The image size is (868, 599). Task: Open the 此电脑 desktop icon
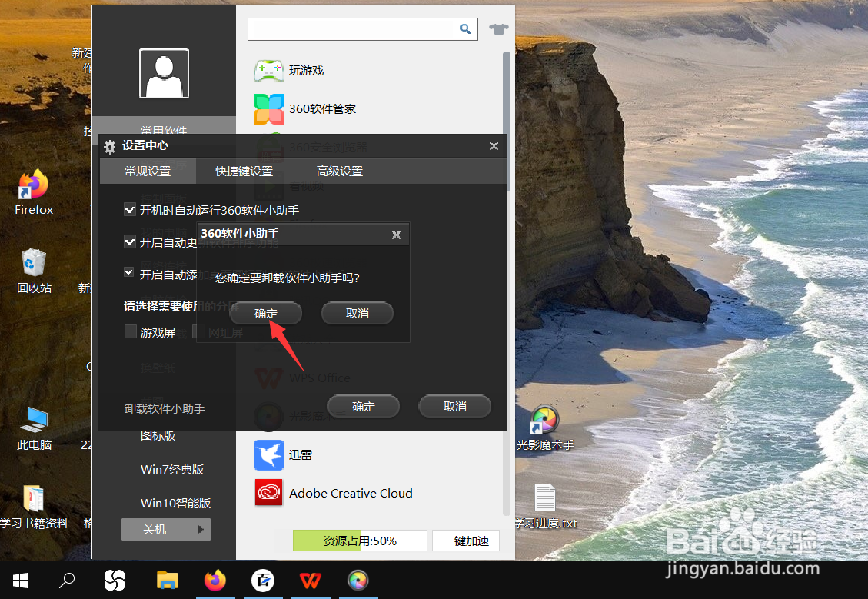click(x=34, y=429)
